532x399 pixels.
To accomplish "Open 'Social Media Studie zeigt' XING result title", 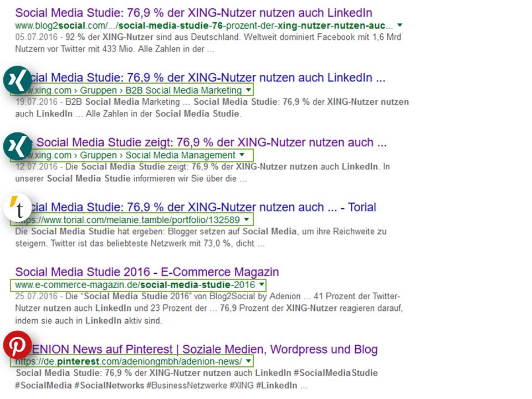I will (209, 142).
